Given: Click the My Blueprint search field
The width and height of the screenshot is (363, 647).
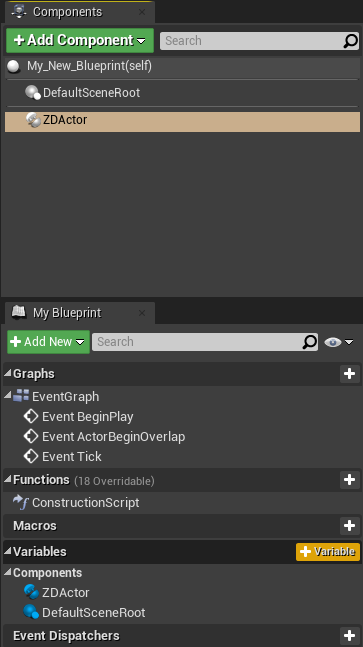Looking at the screenshot, I should pos(197,342).
